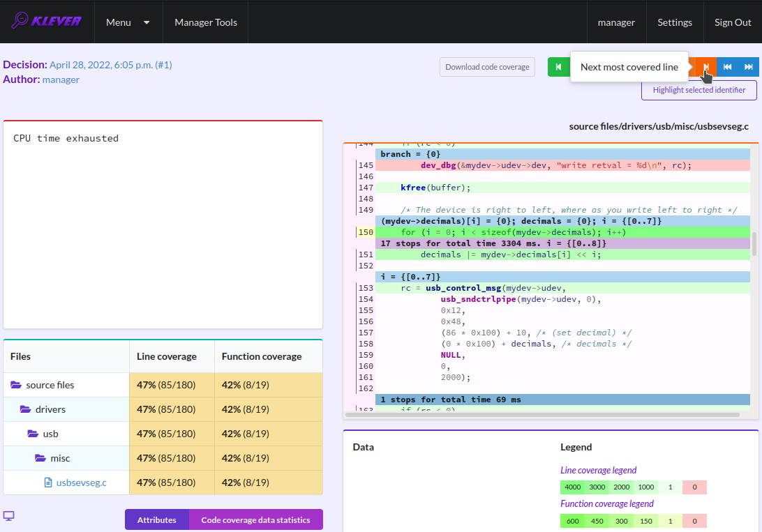The height and width of the screenshot is (532, 762).
Task: Sign Out of Klever
Action: (733, 22)
